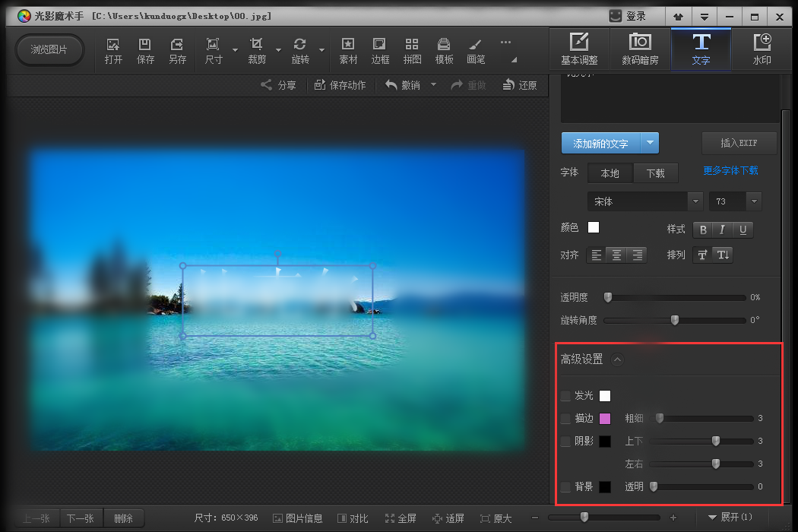Go to next image with 下一张
This screenshot has height=532, width=798.
(81, 518)
